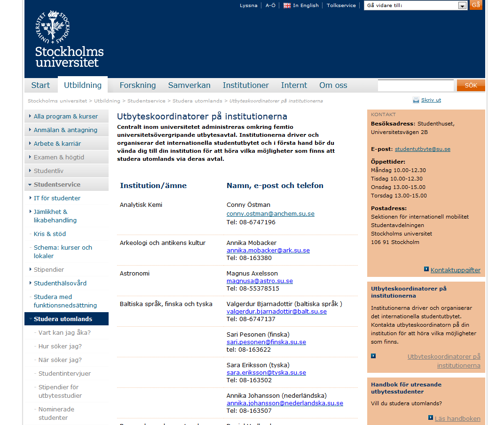504x425 pixels.
Task: Click the arrow icon beside Läs handboken
Action: click(431, 417)
